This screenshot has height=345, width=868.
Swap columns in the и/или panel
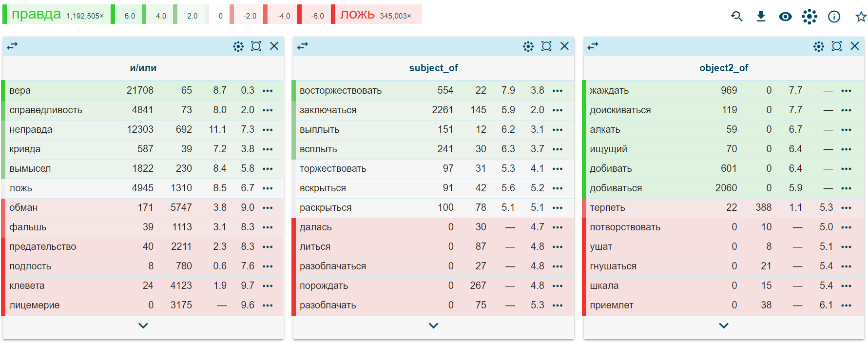pyautogui.click(x=12, y=46)
